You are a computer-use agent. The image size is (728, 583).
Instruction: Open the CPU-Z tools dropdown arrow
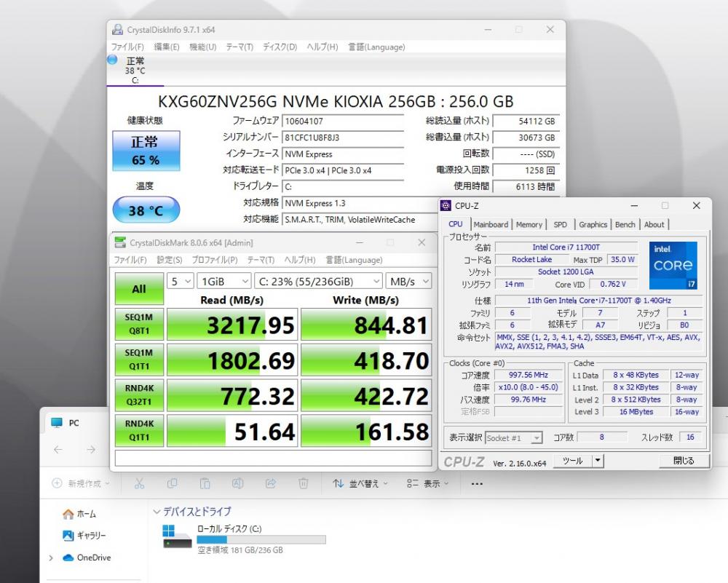click(598, 461)
